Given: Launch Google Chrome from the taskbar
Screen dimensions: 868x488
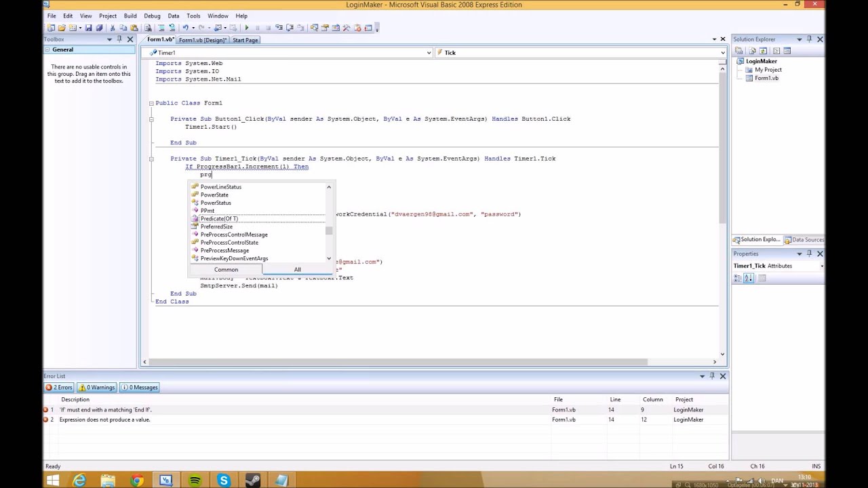Looking at the screenshot, I should tap(138, 481).
